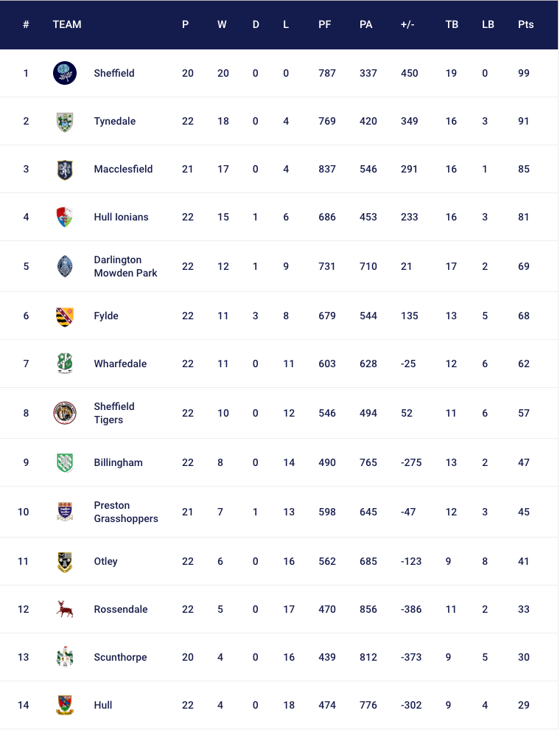
Task: Click the Pts column header
Action: [525, 24]
